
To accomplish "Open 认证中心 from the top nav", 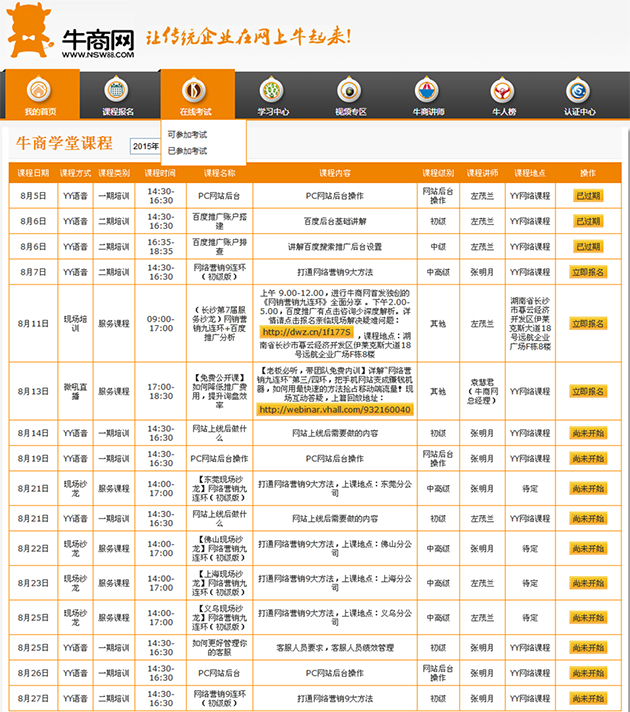I will click(579, 90).
